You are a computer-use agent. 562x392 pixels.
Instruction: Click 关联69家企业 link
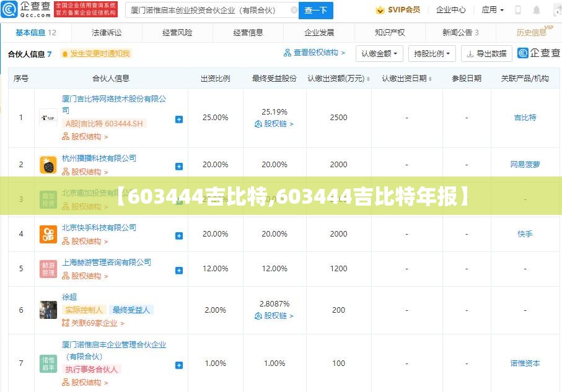(93, 323)
